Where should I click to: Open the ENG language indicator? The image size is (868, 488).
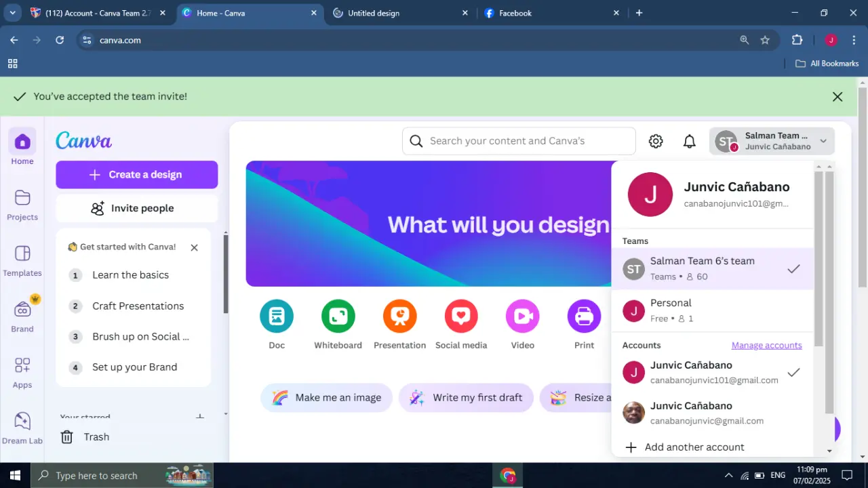pos(778,475)
